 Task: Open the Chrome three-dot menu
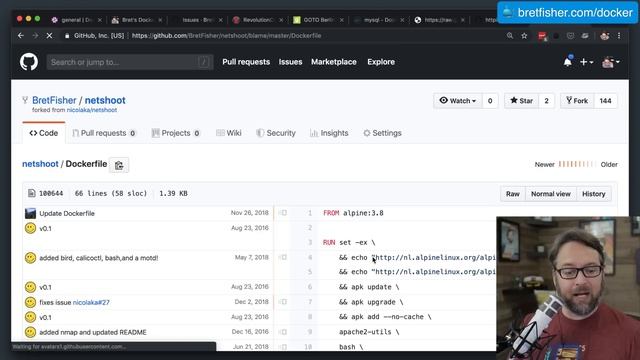(619, 36)
